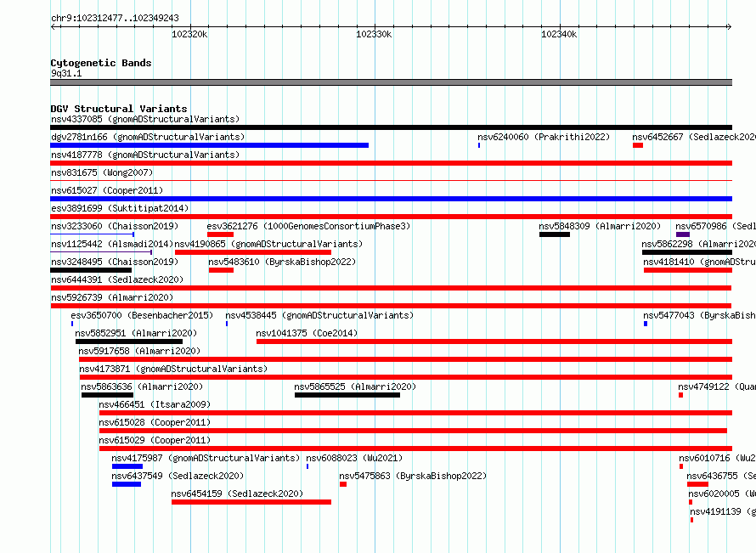Image resolution: width=756 pixels, height=553 pixels.
Task: Click the ruler's left arrow end
Action: 53,26
